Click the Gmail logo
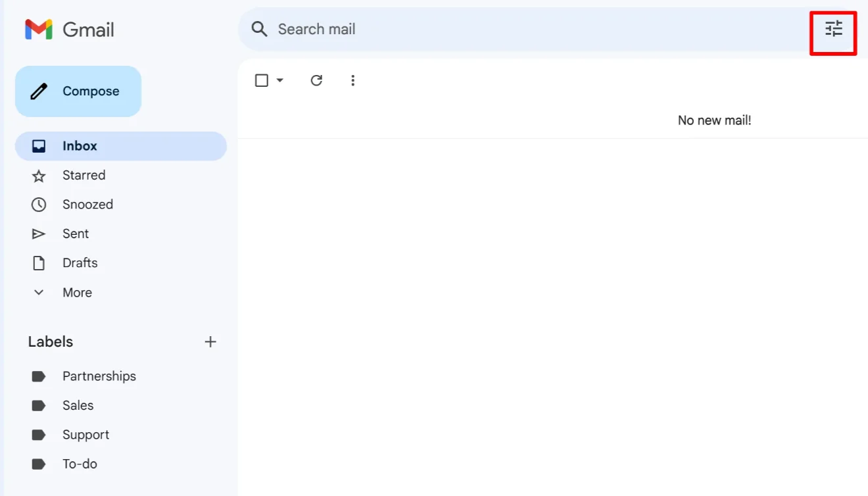The width and height of the screenshot is (868, 496). point(69,30)
